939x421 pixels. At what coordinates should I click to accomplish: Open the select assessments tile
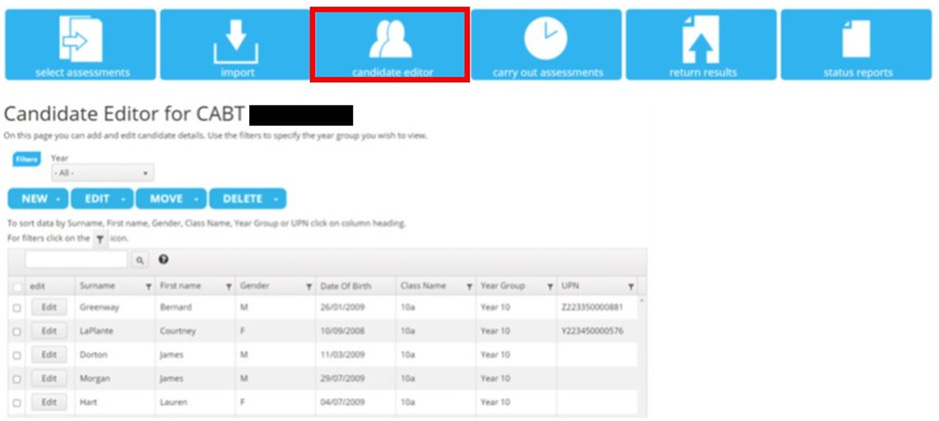point(81,45)
